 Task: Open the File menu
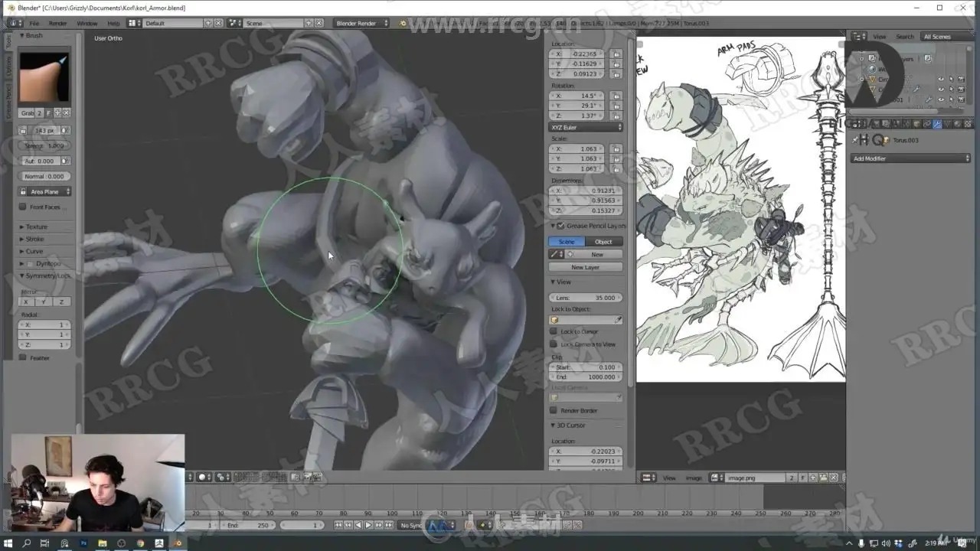pos(34,23)
